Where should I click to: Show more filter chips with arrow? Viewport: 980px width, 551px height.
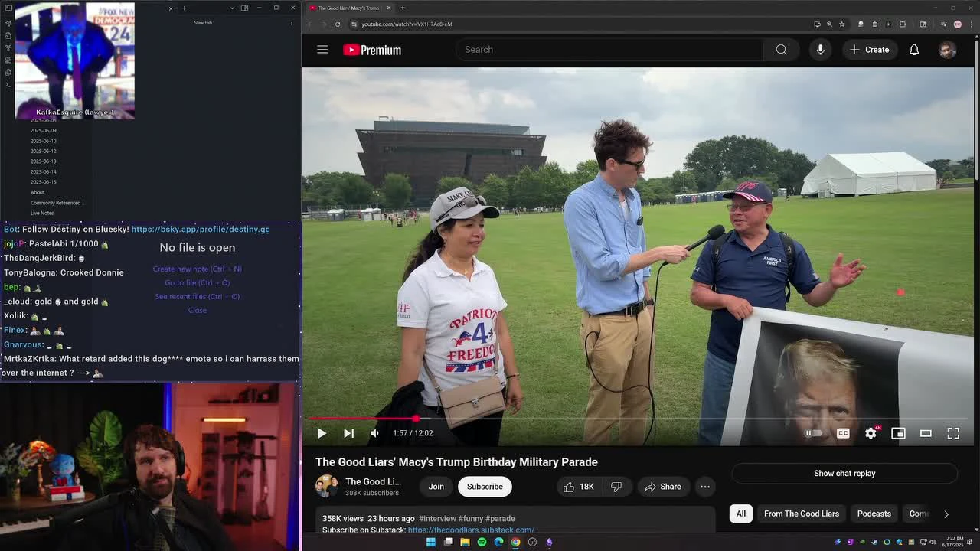946,514
